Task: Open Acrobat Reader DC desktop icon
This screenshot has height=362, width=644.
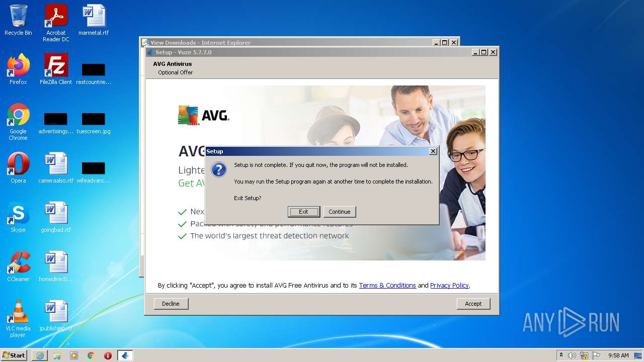Action: click(56, 23)
